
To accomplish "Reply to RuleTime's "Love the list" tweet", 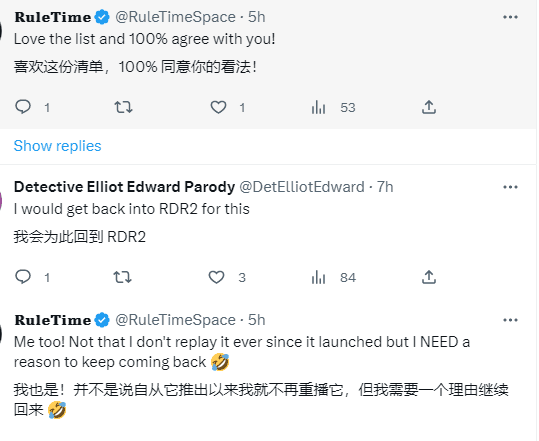I will click(x=23, y=107).
